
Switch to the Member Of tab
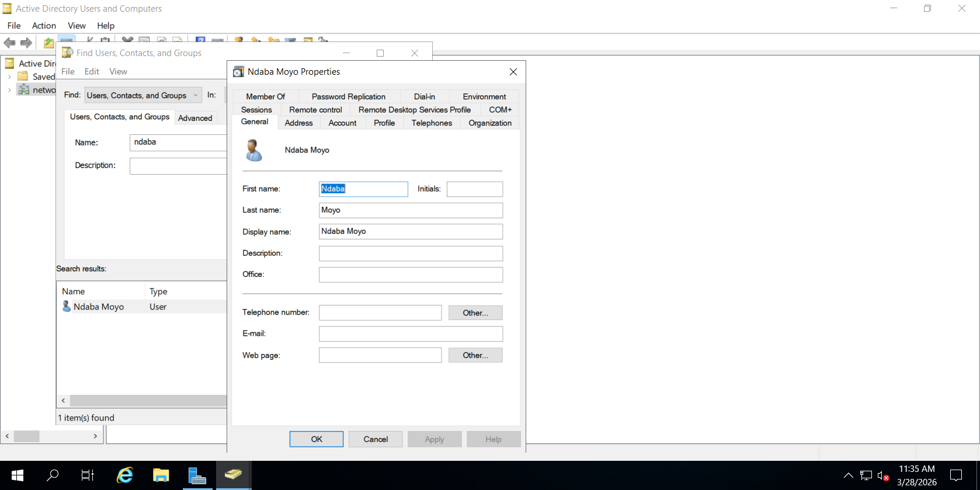[x=265, y=96]
